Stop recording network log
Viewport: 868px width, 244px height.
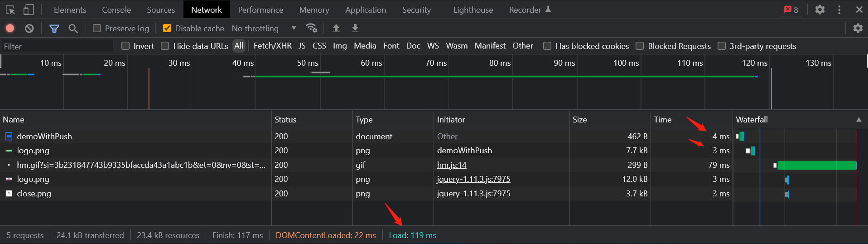tap(10, 28)
